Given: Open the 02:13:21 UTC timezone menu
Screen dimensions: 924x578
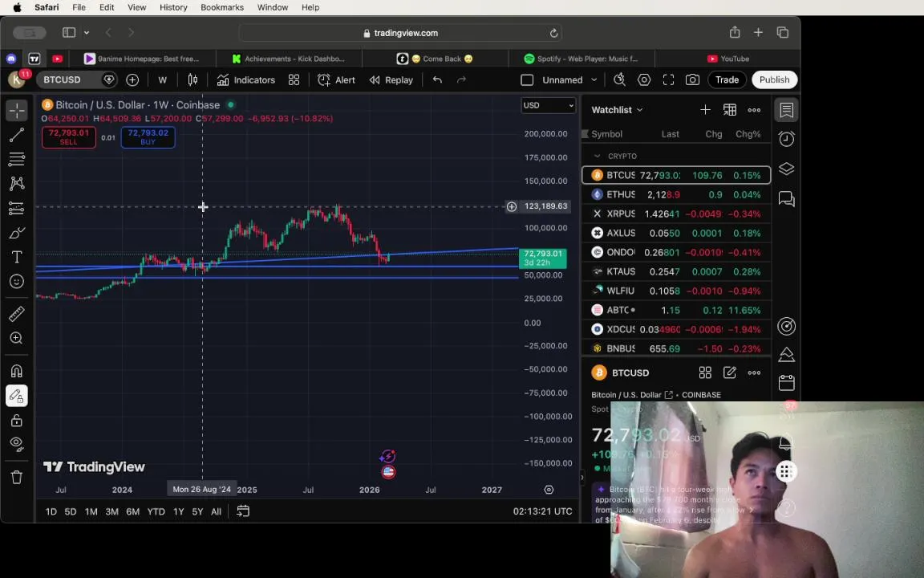Looking at the screenshot, I should [x=542, y=511].
